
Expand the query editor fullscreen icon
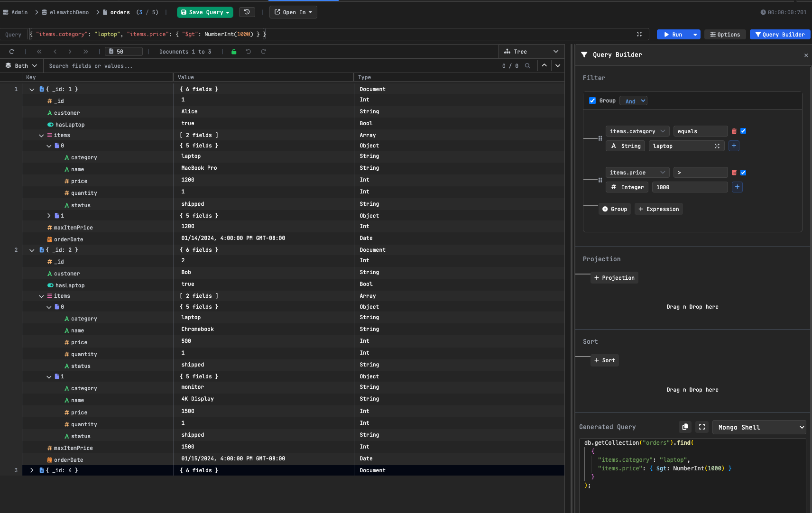click(x=639, y=34)
